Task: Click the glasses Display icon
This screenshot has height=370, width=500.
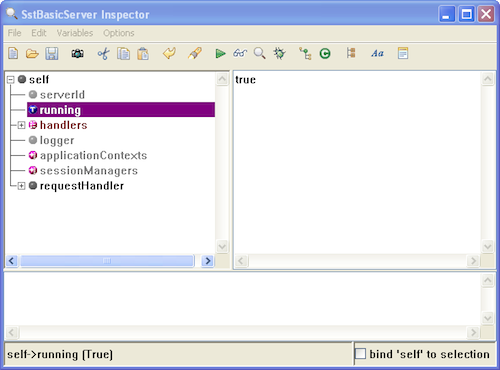Action: pyautogui.click(x=240, y=53)
